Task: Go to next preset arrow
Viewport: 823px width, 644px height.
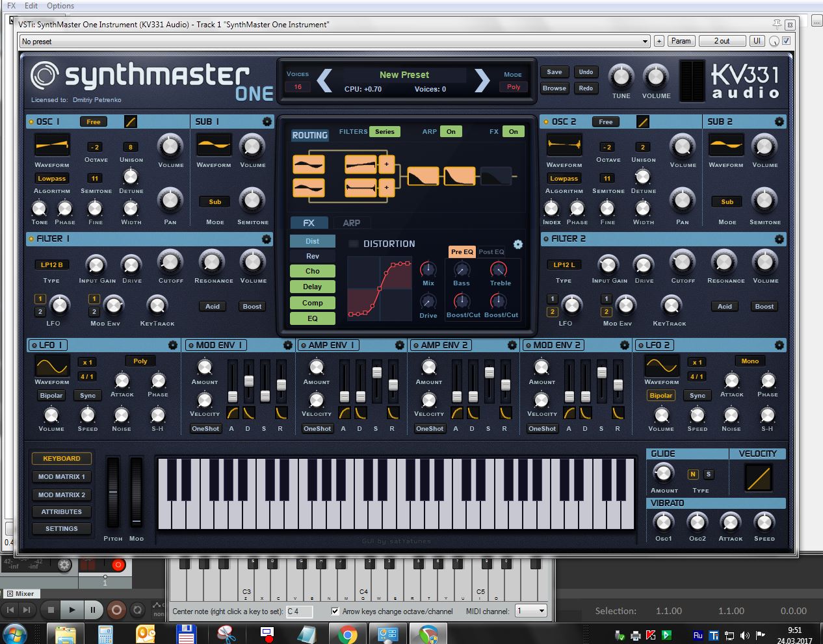Action: click(x=482, y=81)
